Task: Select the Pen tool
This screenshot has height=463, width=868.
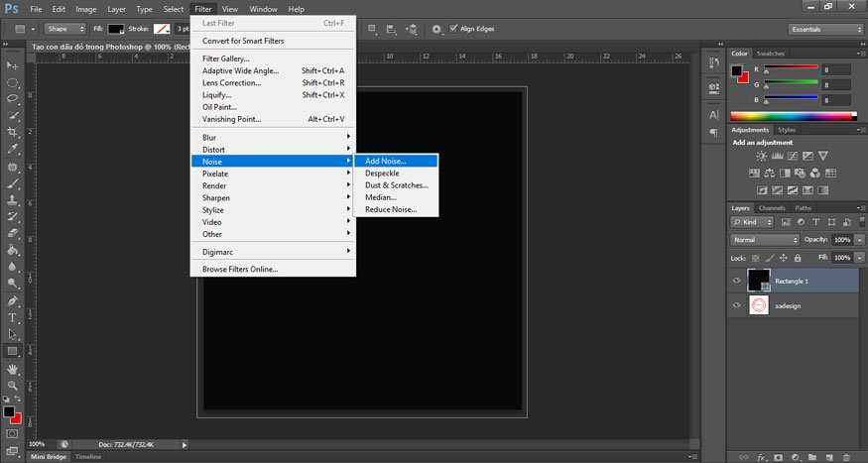Action: (x=12, y=301)
